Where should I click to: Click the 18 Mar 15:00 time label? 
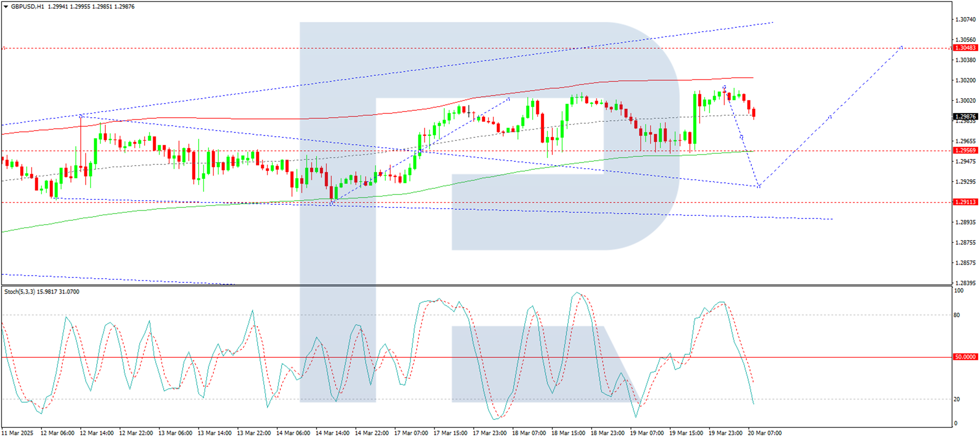coord(568,433)
